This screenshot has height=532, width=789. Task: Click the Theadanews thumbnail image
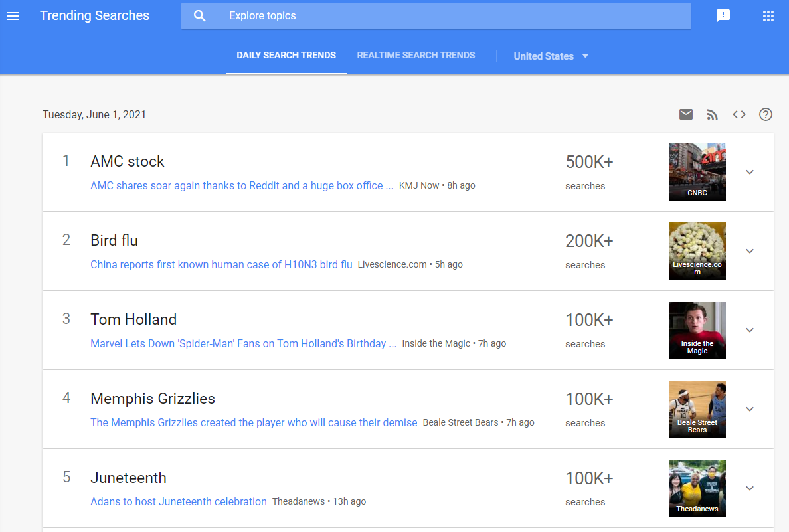697,488
